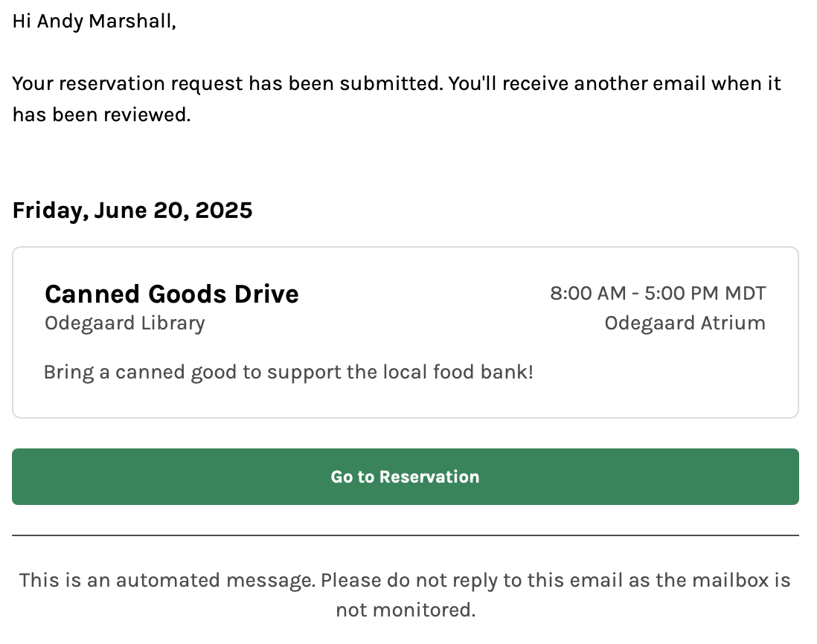
Task: Click the Friday, June 20, 2025 date heading
Action: click(x=132, y=210)
